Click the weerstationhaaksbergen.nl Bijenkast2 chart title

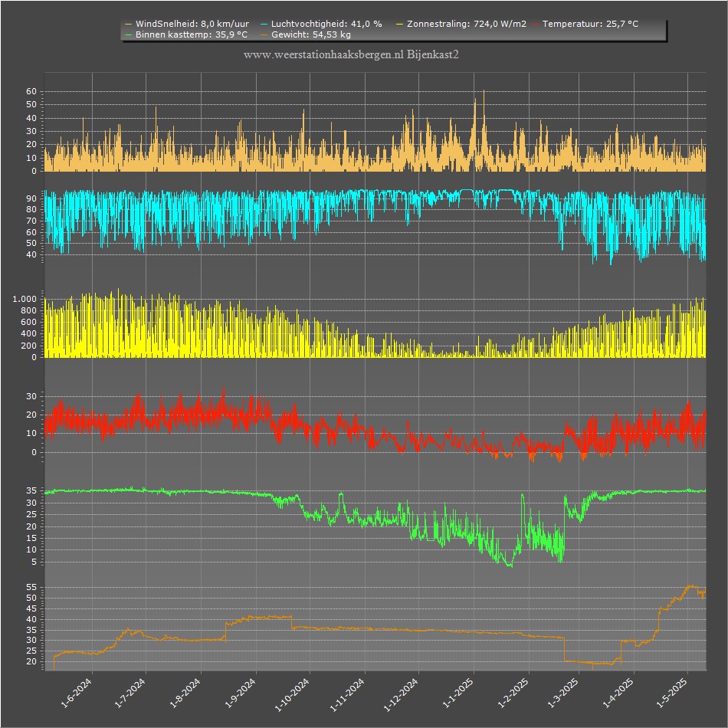(x=351, y=54)
